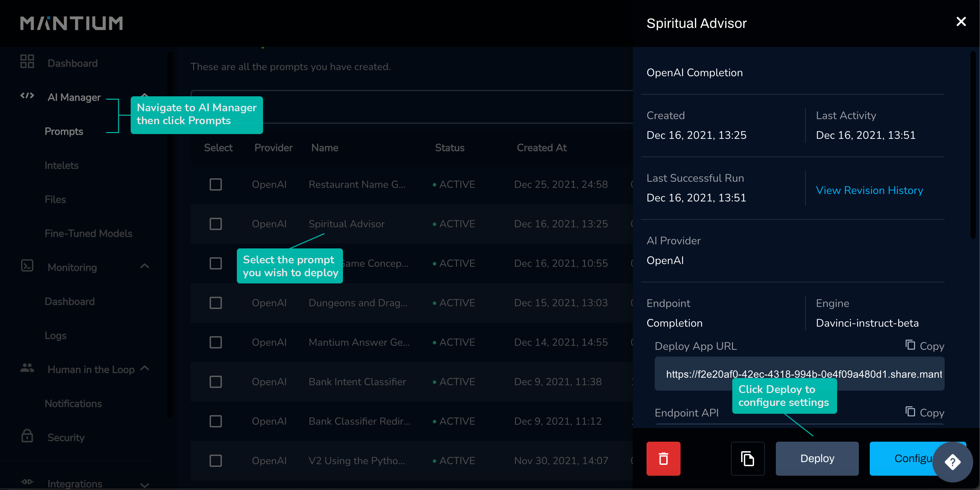Check the Restaurant Name prompt checkbox

click(x=216, y=184)
